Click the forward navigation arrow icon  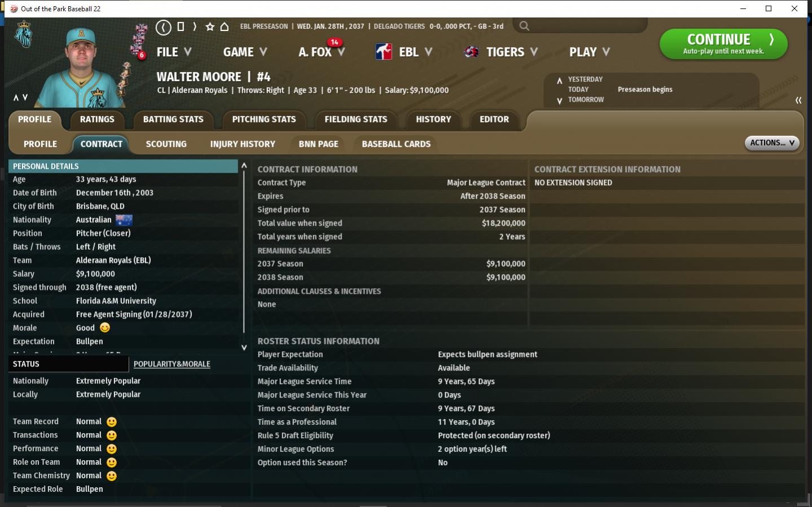pos(195,27)
